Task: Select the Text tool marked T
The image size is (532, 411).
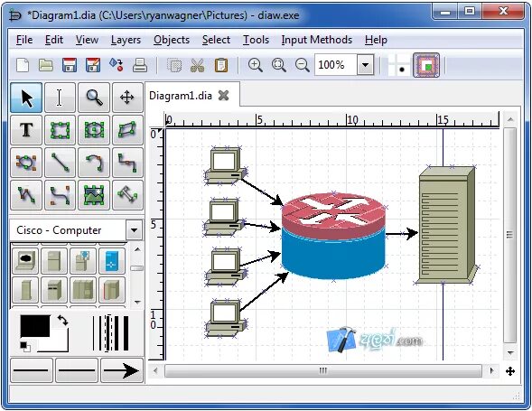Action: point(26,130)
